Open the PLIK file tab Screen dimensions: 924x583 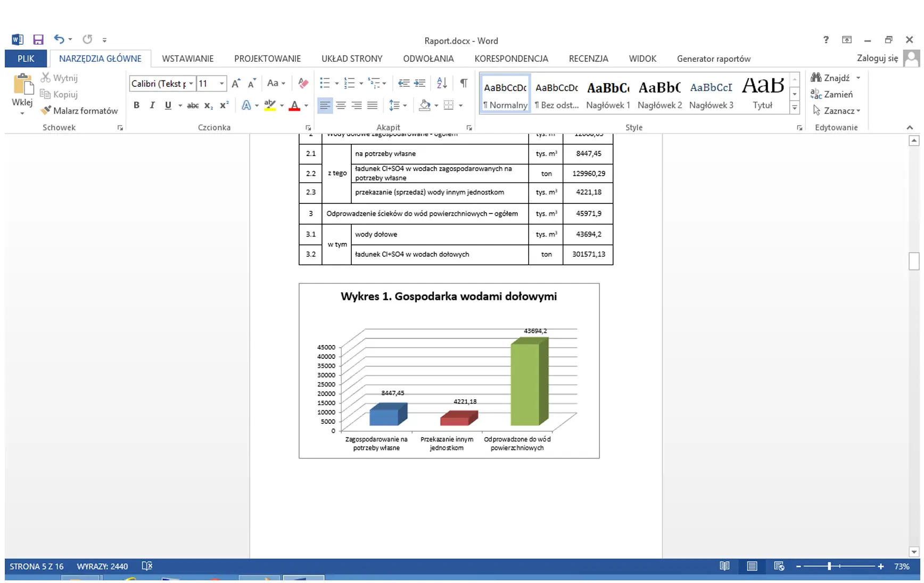tap(26, 59)
